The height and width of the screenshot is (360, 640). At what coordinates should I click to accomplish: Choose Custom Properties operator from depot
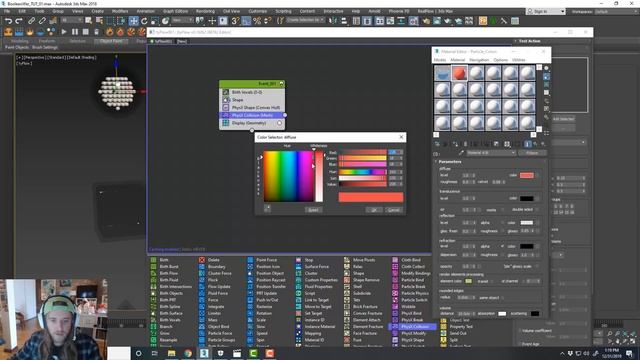coord(317,280)
